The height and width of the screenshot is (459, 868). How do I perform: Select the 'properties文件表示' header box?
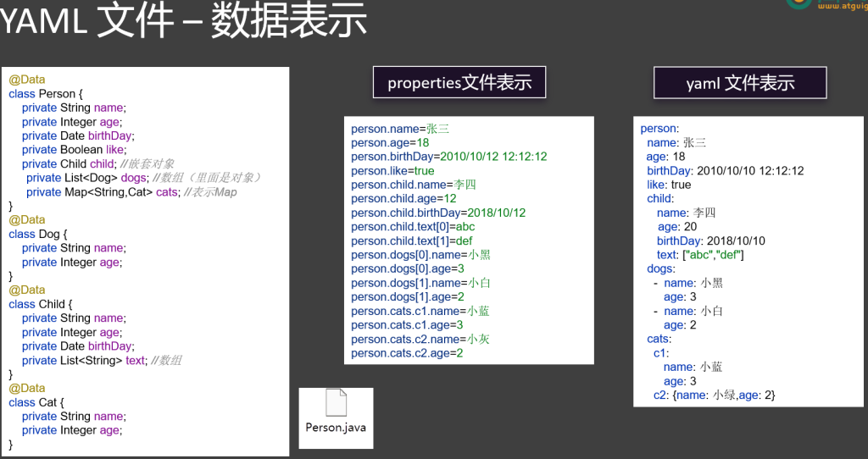point(459,83)
